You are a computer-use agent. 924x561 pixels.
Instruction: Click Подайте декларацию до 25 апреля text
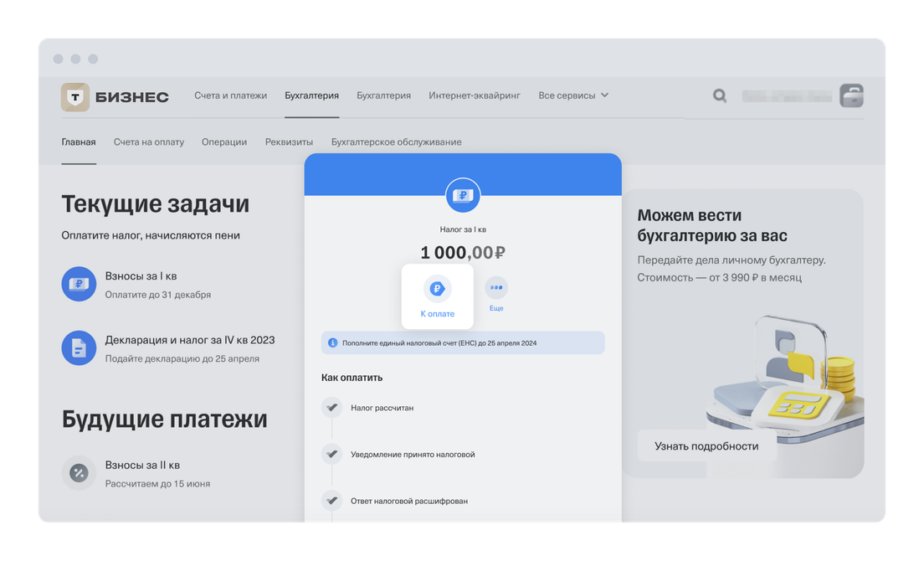coord(182,359)
